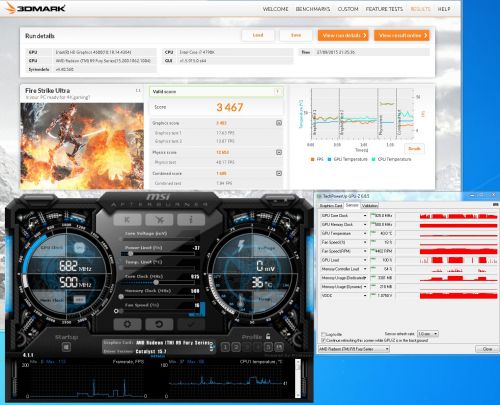Image resolution: width=500 pixels, height=405 pixels.
Task: Uncheck Continue refreshing in background checkbox
Action: click(323, 340)
